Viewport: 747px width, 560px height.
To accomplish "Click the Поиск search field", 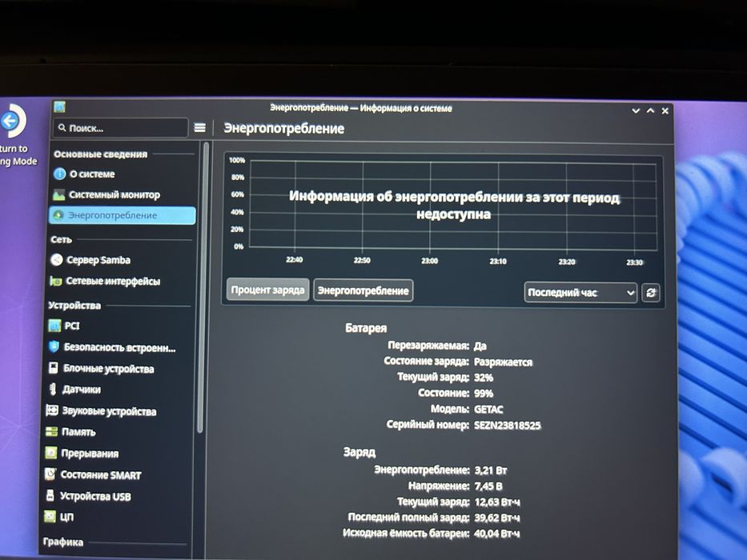I will [121, 128].
